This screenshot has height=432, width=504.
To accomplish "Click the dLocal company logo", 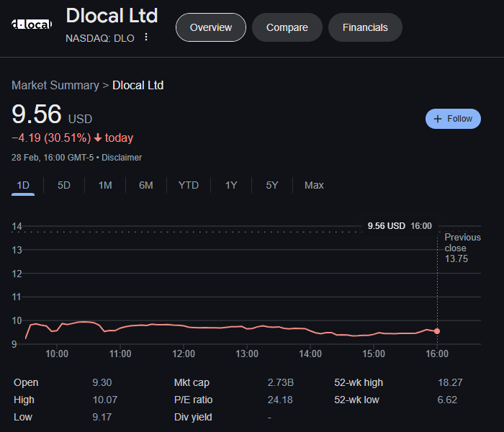I will click(x=32, y=24).
